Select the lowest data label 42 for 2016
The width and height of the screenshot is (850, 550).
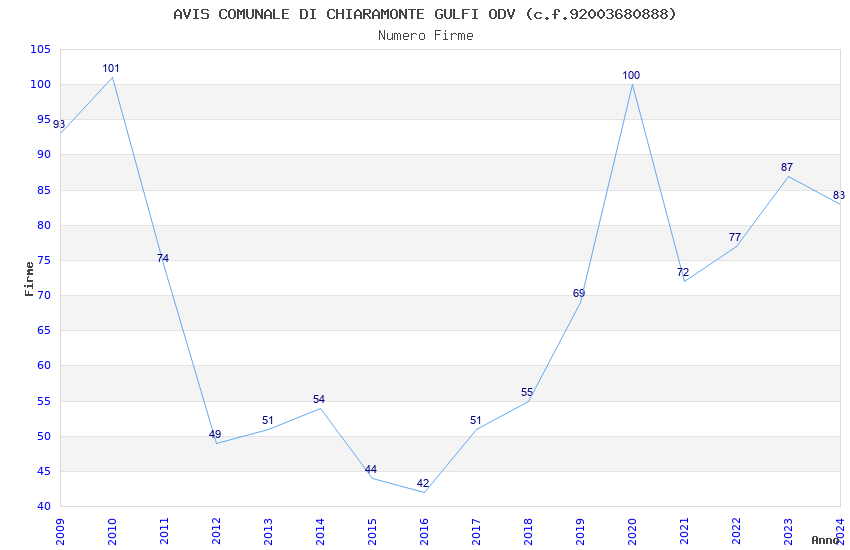click(x=423, y=483)
